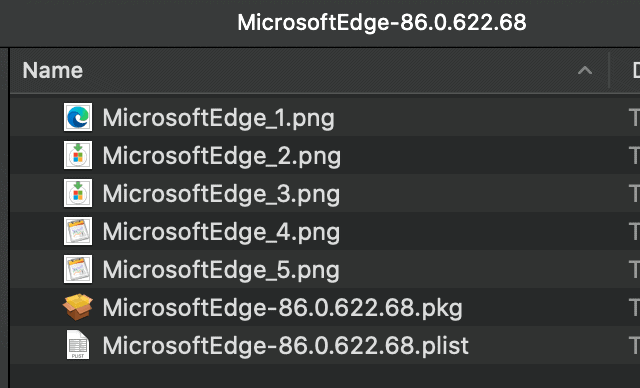Select the PLIST document icon
The width and height of the screenshot is (640, 388).
78,345
